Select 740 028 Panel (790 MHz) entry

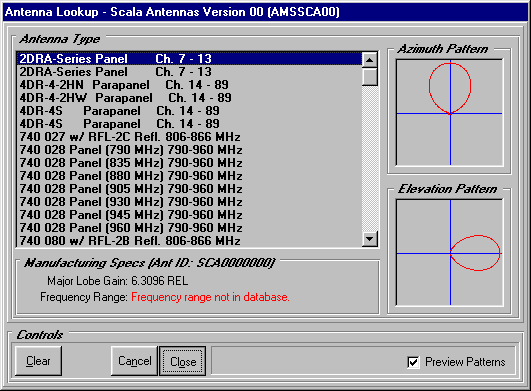point(189,150)
